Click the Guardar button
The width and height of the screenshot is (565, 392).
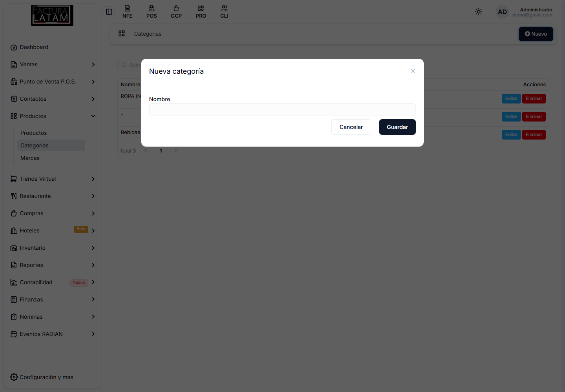click(x=397, y=127)
